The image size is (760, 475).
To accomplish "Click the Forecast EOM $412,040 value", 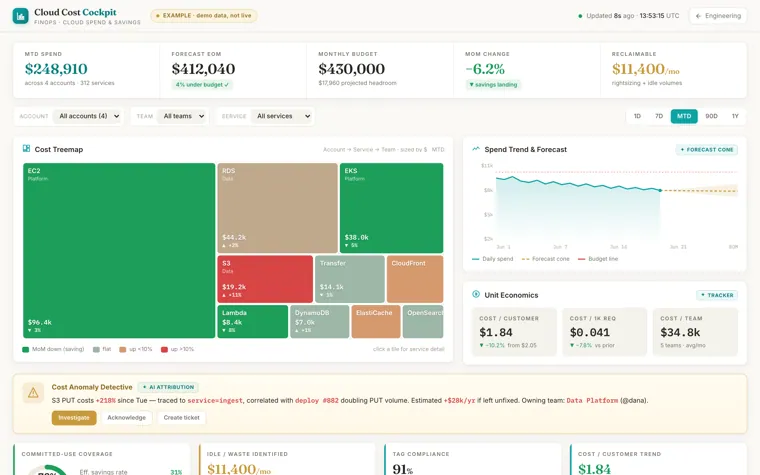I will (x=203, y=69).
